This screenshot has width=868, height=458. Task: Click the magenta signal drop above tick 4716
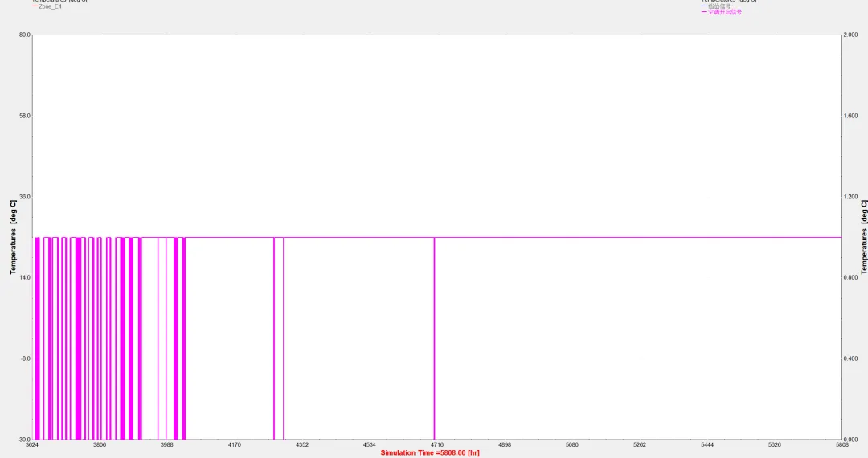(435, 338)
